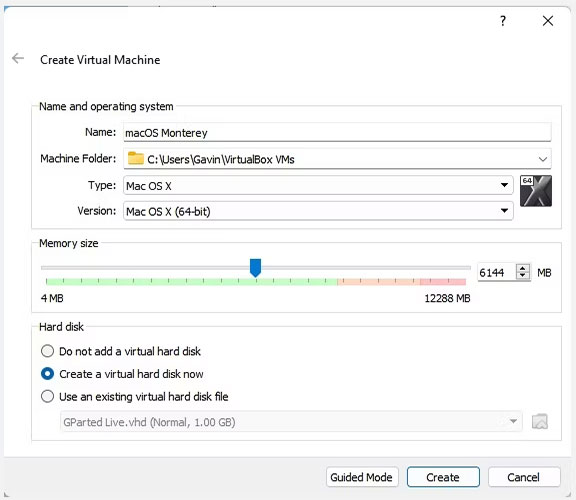Screen dimensions: 576x500
Task: Select 'Create a virtual hard disk now'
Action: tap(122, 374)
